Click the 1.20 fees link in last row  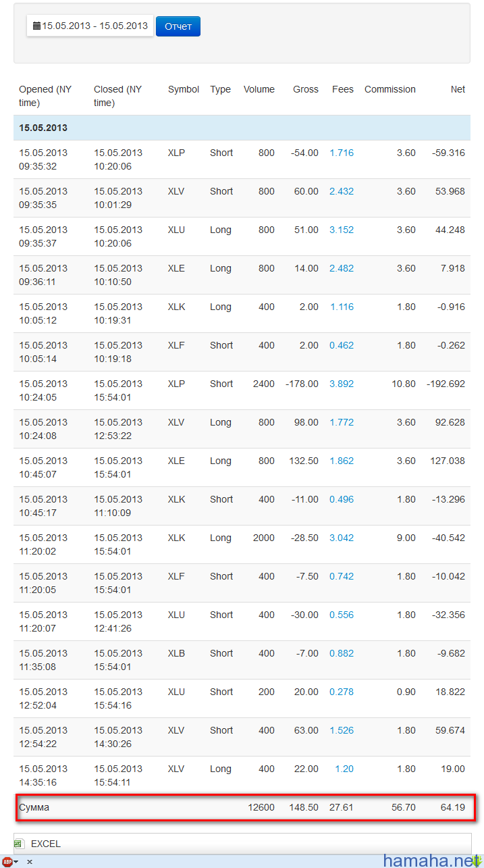(x=344, y=769)
